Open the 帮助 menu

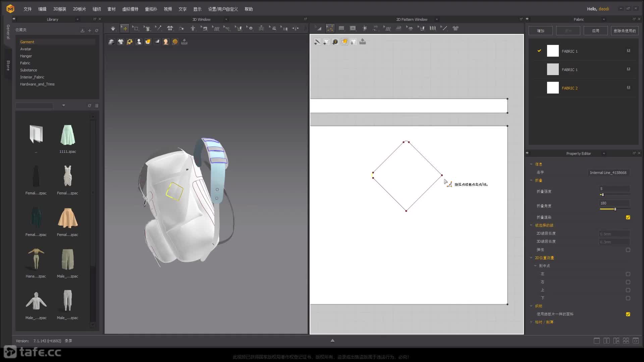pos(249,9)
